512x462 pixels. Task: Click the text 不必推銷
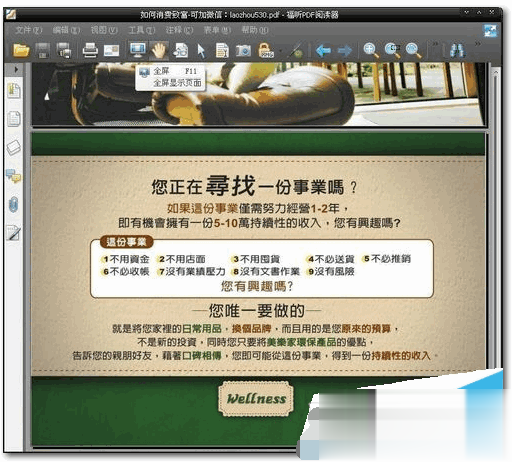(x=391, y=259)
